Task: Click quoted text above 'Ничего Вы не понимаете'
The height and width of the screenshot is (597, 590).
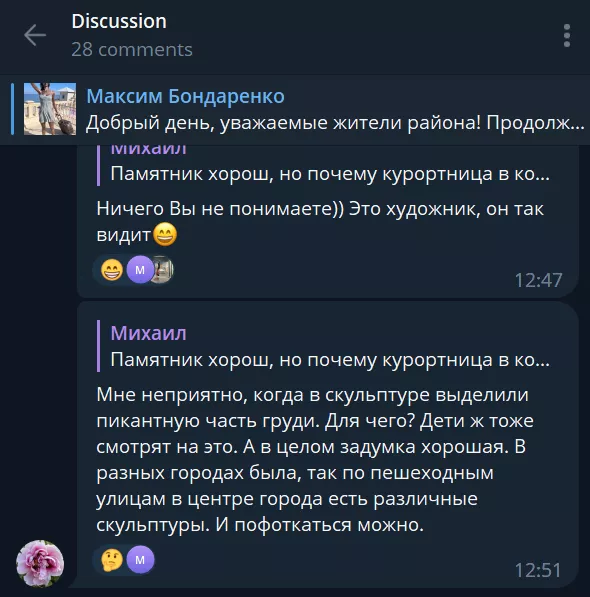Action: click(330, 174)
